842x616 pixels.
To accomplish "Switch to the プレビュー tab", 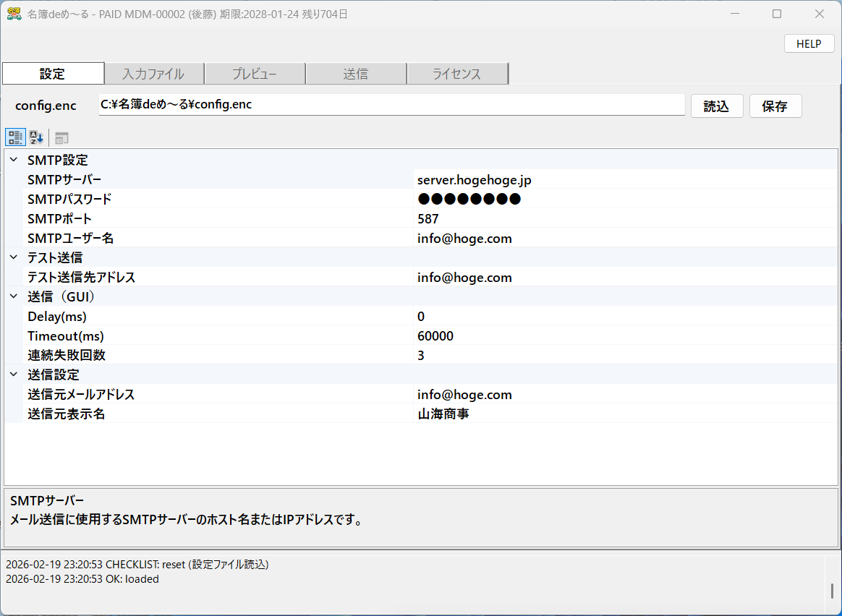I will coord(255,74).
